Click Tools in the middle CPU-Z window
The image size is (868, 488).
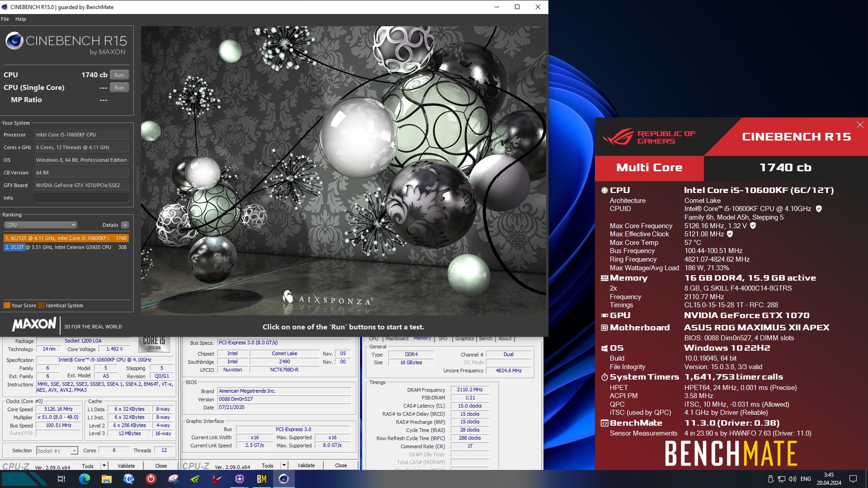click(268, 465)
